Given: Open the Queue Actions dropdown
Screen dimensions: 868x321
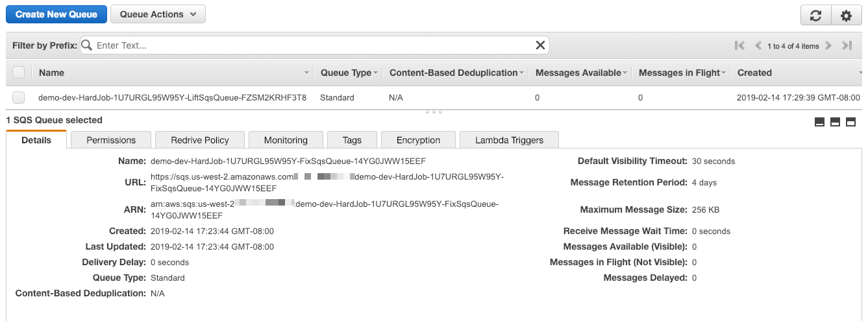Looking at the screenshot, I should (158, 14).
